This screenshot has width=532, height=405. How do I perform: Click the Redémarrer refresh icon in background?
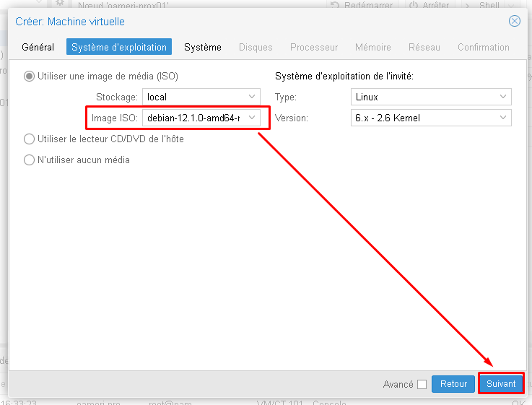tap(335, 5)
